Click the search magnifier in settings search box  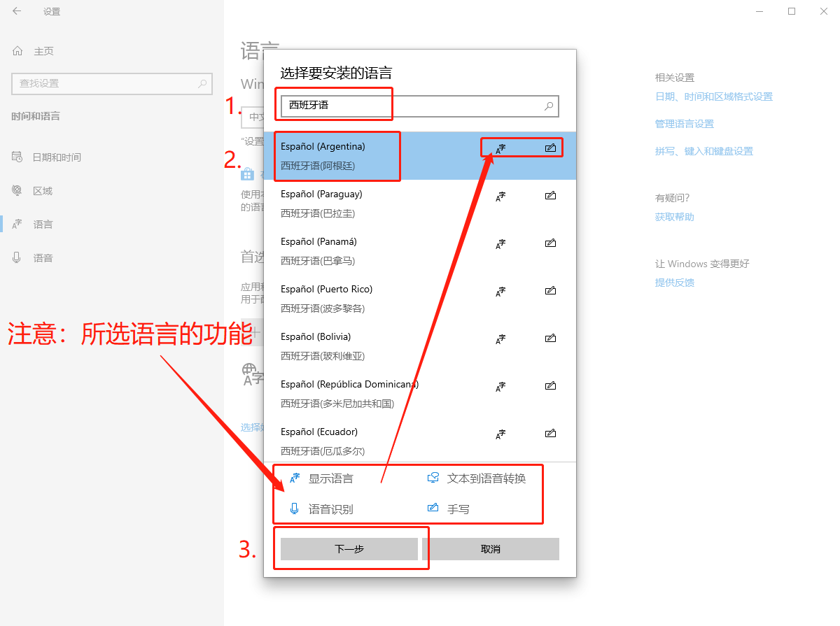tap(202, 83)
